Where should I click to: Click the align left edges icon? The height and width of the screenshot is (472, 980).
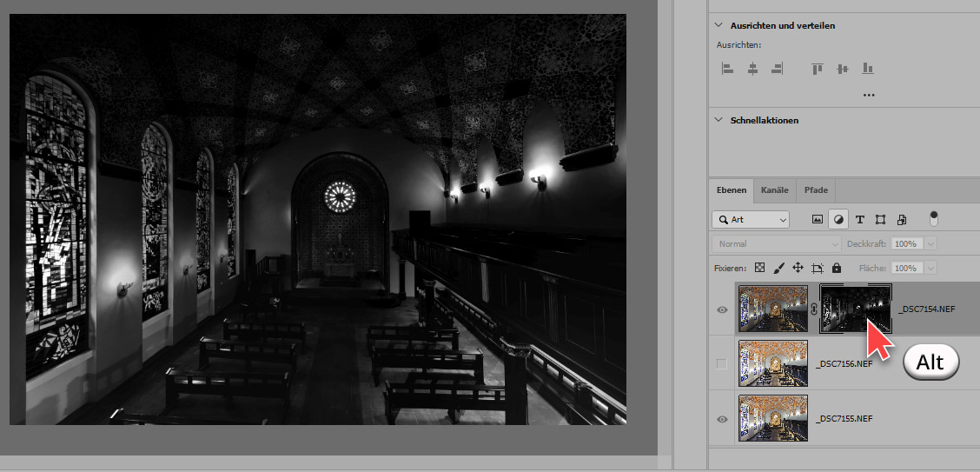click(x=728, y=68)
